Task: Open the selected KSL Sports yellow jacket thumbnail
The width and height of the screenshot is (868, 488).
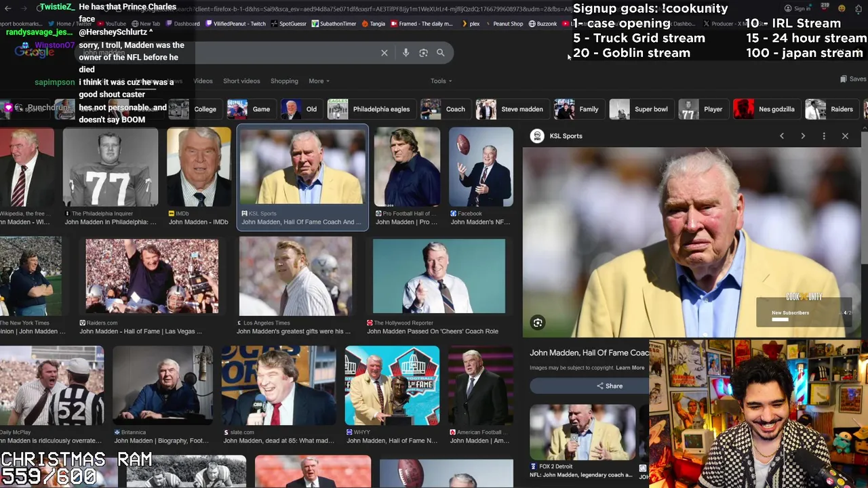Action: 302,167
